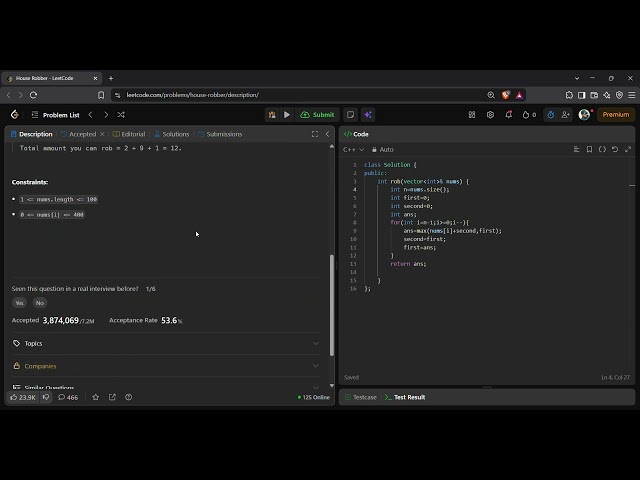Format code with the align icon
The width and height of the screenshot is (640, 480).
[577, 149]
